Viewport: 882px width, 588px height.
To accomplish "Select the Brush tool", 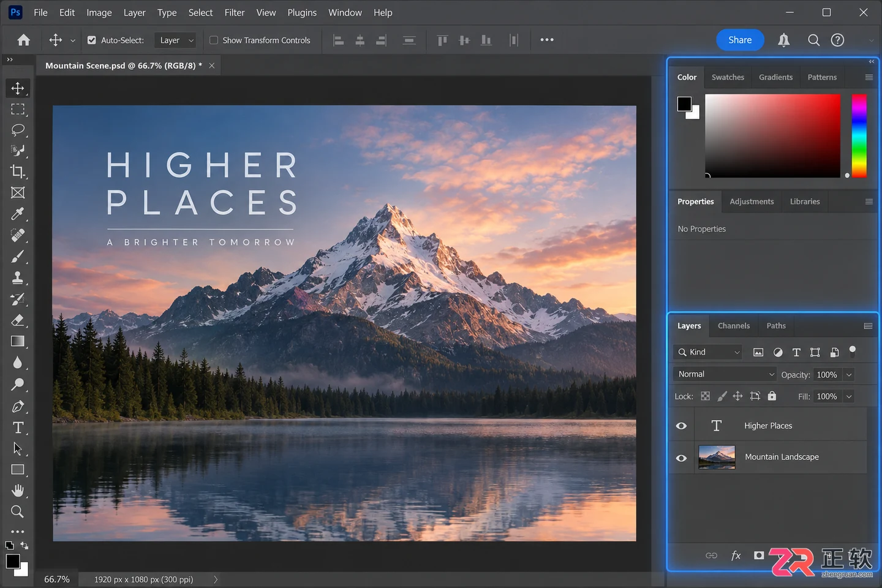I will tap(18, 257).
